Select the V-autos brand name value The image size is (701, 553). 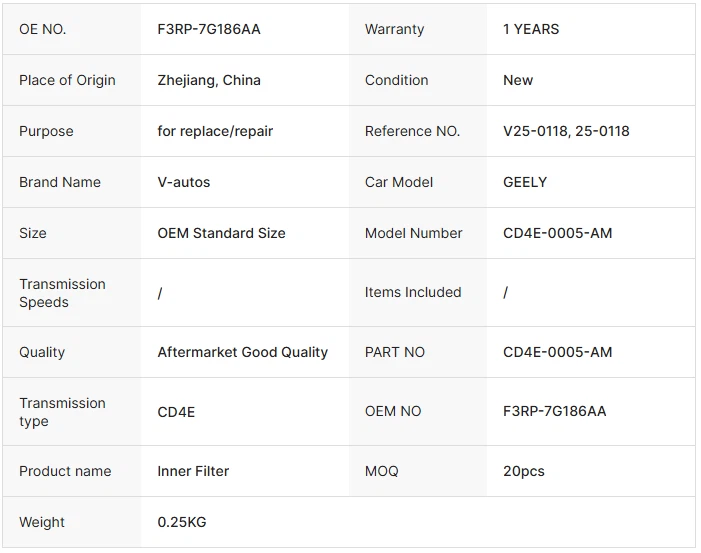click(184, 182)
